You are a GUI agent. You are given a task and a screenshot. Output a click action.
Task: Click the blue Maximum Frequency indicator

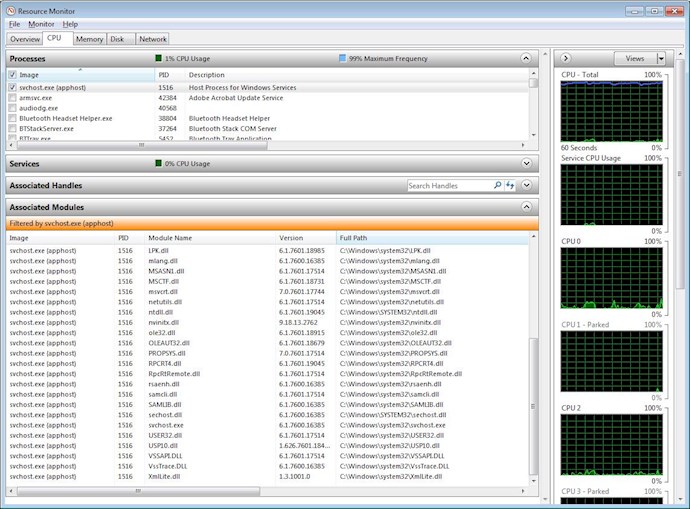click(342, 58)
